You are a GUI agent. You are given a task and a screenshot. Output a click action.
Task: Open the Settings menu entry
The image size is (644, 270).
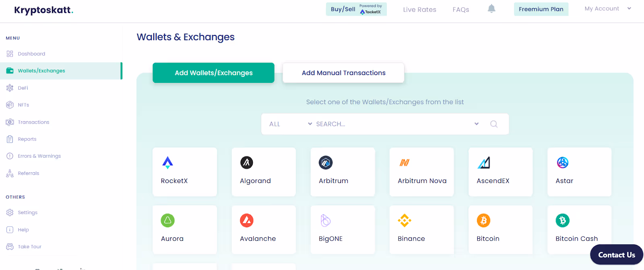coord(27,212)
